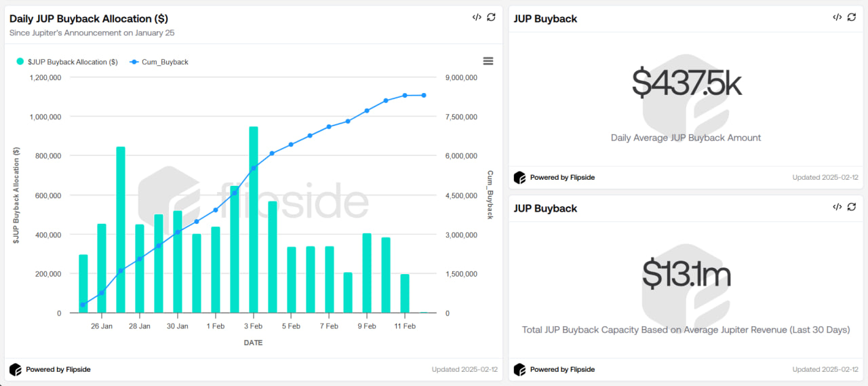The height and width of the screenshot is (386, 868).
Task: Click the green legend marker for $JUP Buyback Allocation
Action: click(20, 62)
